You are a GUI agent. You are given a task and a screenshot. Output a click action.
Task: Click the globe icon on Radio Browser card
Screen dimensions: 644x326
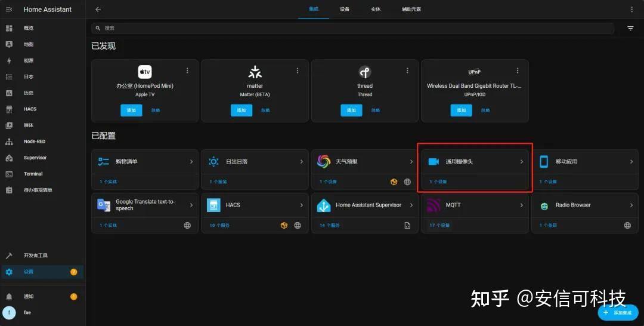click(x=627, y=225)
